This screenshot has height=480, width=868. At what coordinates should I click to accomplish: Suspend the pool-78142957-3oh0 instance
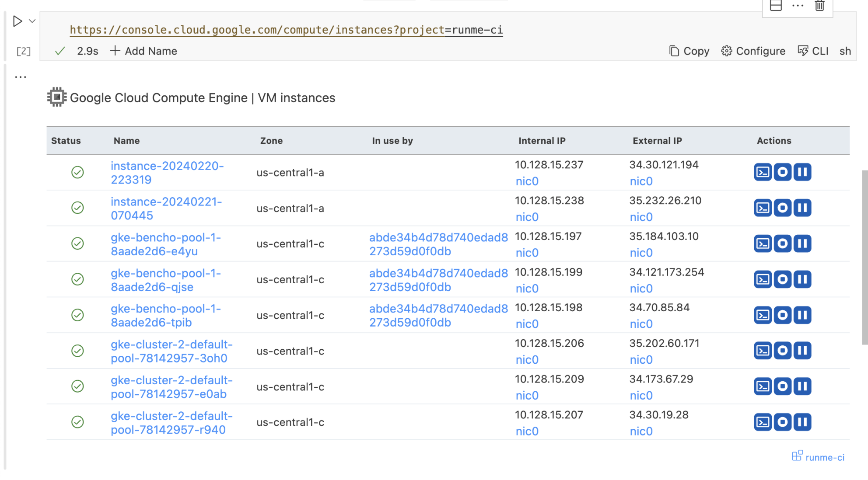coord(802,351)
